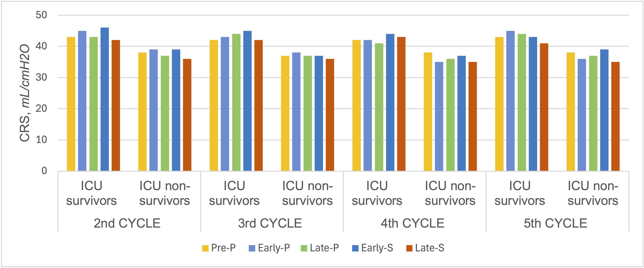Click ICU non-survivors label under 3rd CYCLE
Image resolution: width=644 pixels, height=268 pixels.
(307, 193)
